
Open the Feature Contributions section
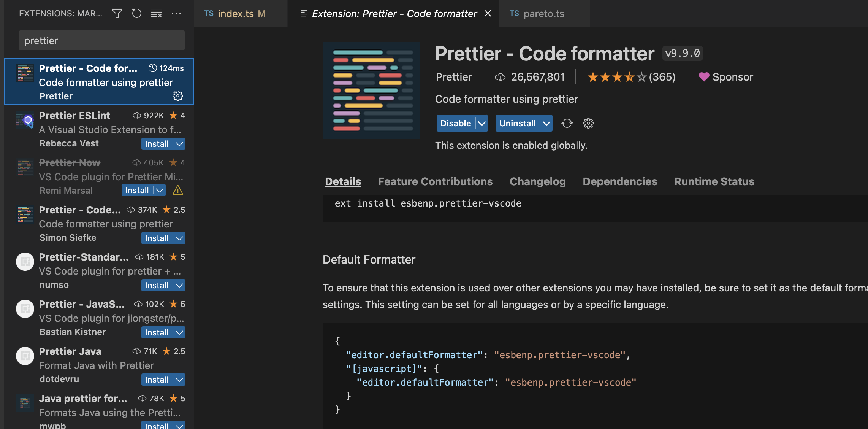(435, 181)
